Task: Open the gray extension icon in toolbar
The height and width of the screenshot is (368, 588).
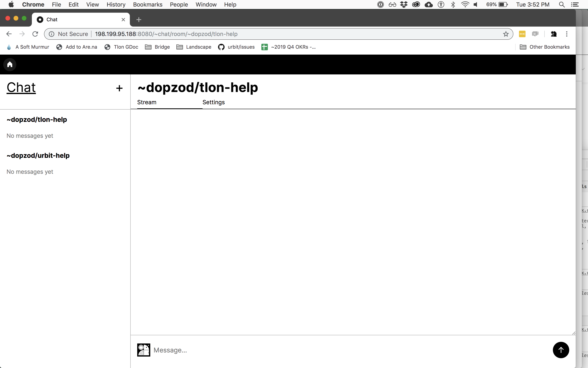Action: point(535,34)
